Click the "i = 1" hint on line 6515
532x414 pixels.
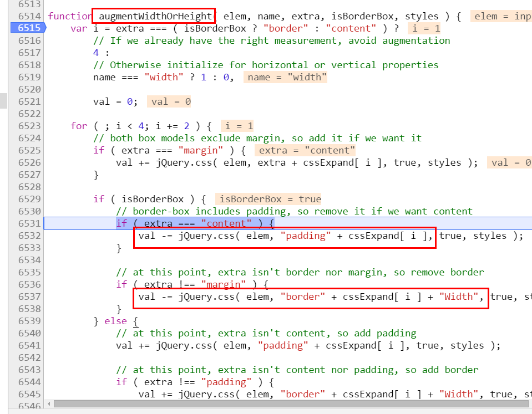point(424,28)
